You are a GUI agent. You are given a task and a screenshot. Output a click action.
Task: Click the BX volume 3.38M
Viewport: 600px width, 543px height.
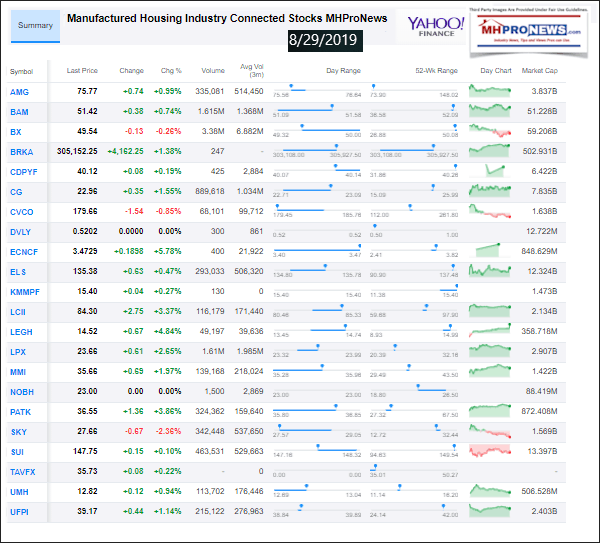(x=213, y=131)
